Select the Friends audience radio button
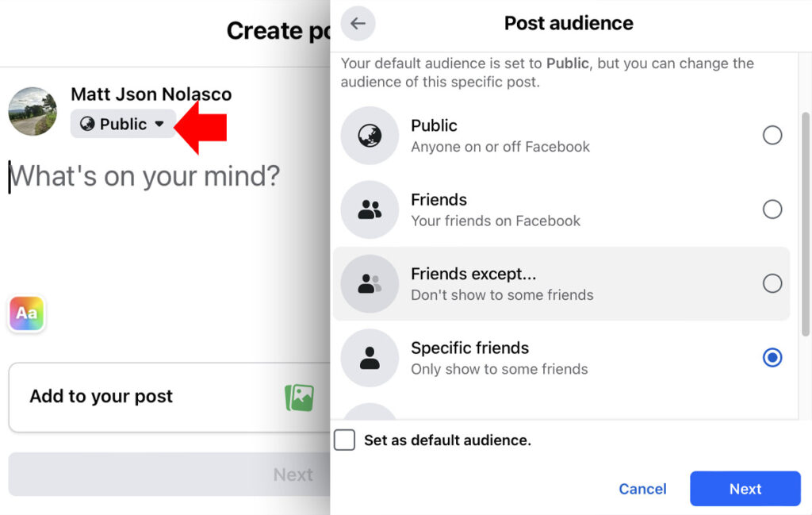Viewport: 812px width, 515px height. click(772, 209)
